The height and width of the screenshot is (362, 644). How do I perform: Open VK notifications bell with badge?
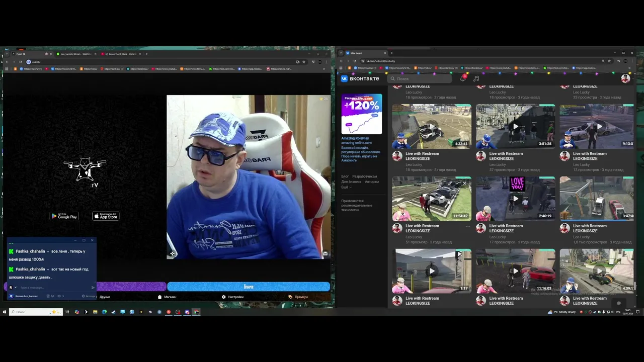[463, 78]
